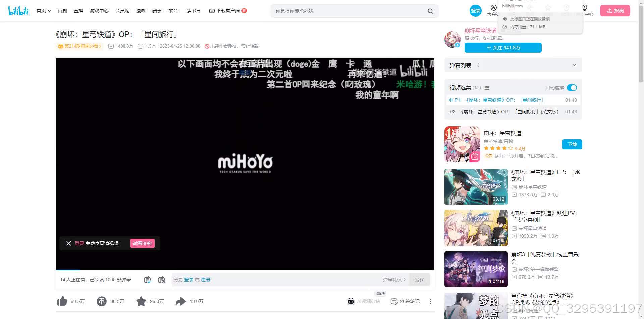Click the 发送 danmaku button
Image resolution: width=644 pixels, height=319 pixels.
419,280
